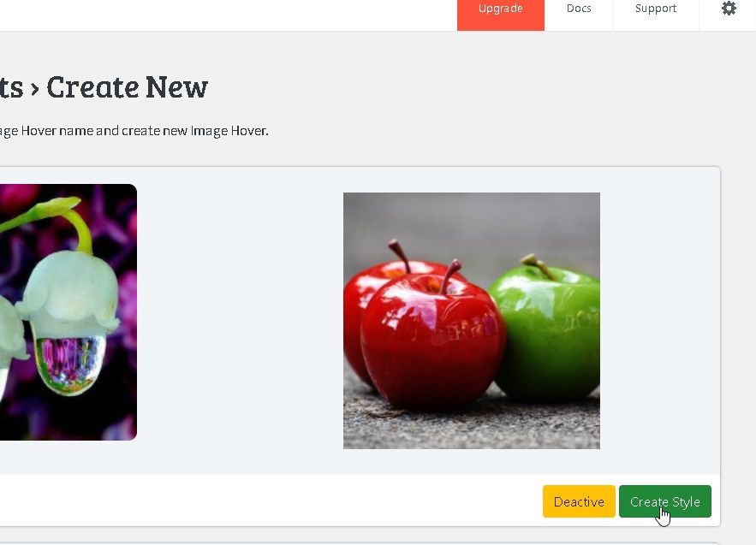Screen dimensions: 756x545
Task: Click the partial breadcrumb link before Create New
Action: point(11,88)
